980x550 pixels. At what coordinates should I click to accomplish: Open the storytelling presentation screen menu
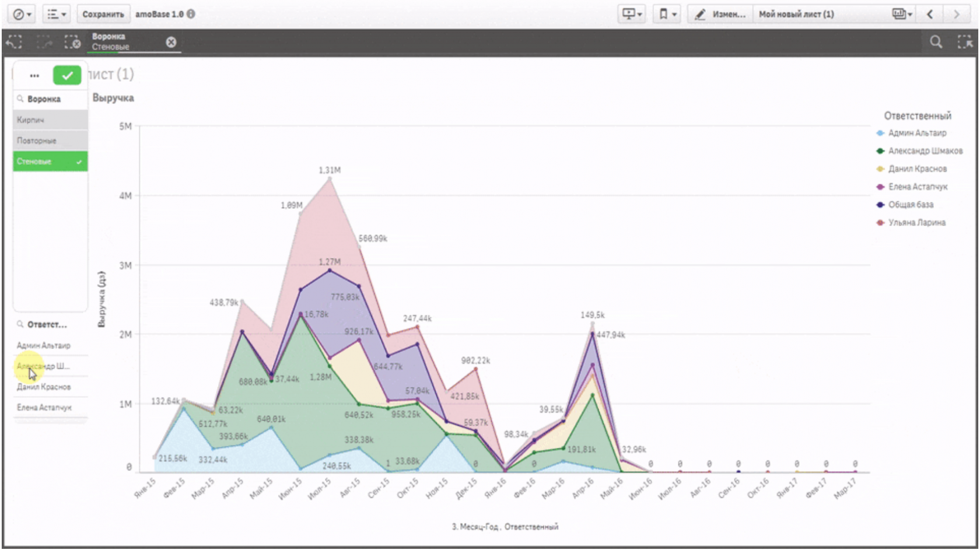[x=632, y=14]
